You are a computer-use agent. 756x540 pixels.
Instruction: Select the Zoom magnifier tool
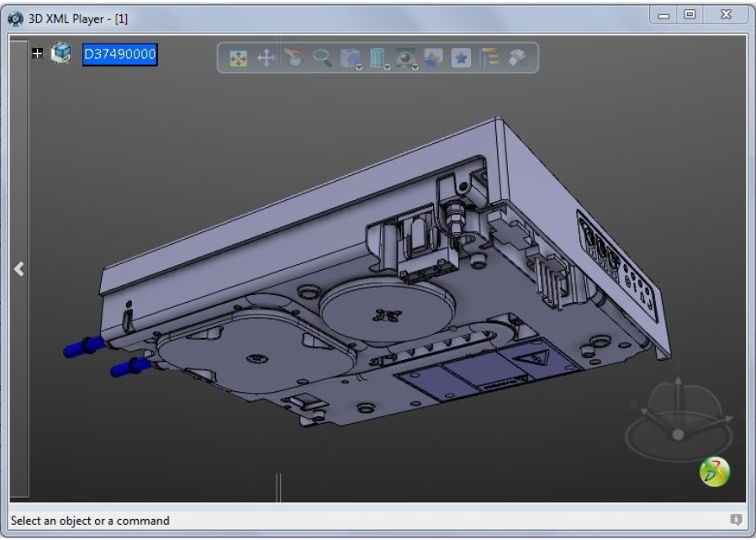click(322, 58)
